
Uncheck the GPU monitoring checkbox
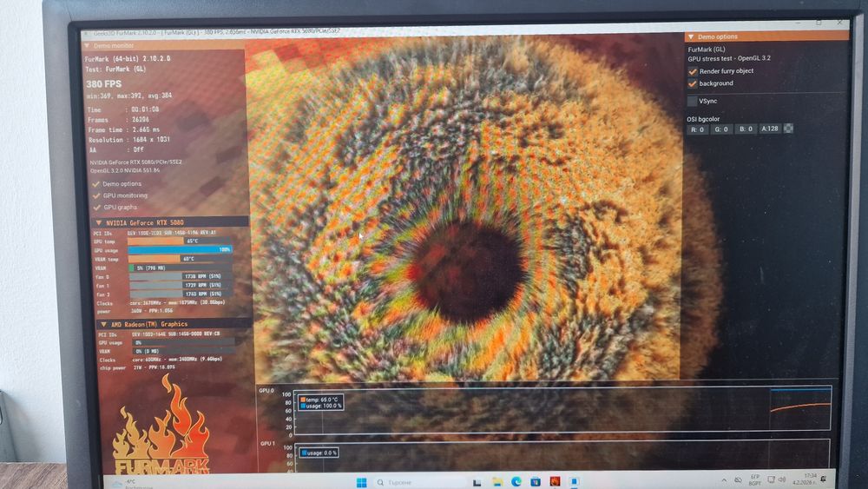tap(97, 195)
